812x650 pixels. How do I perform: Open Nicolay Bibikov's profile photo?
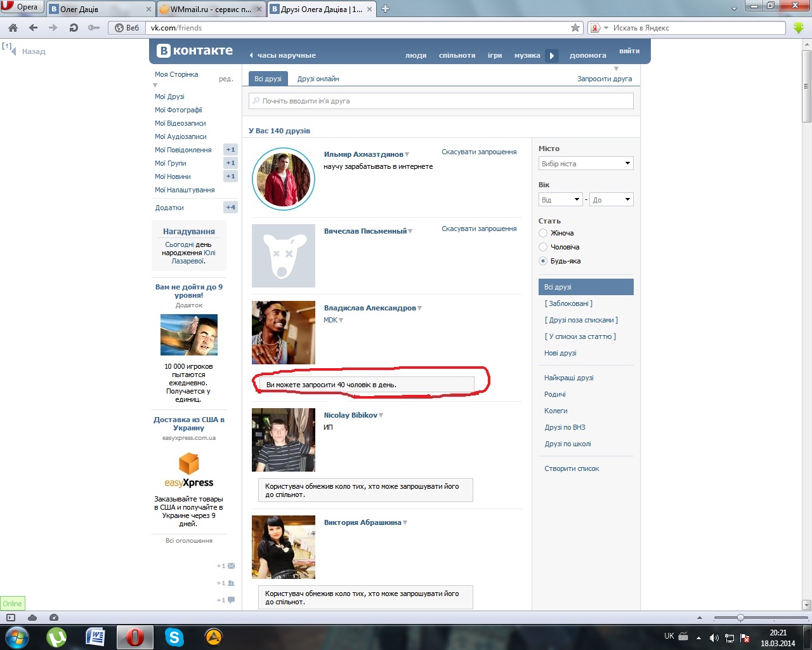click(284, 440)
